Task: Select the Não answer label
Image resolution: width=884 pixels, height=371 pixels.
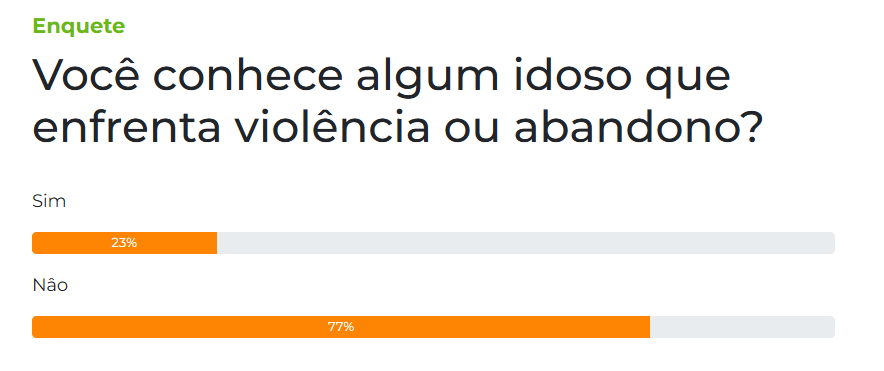Action: pos(50,285)
